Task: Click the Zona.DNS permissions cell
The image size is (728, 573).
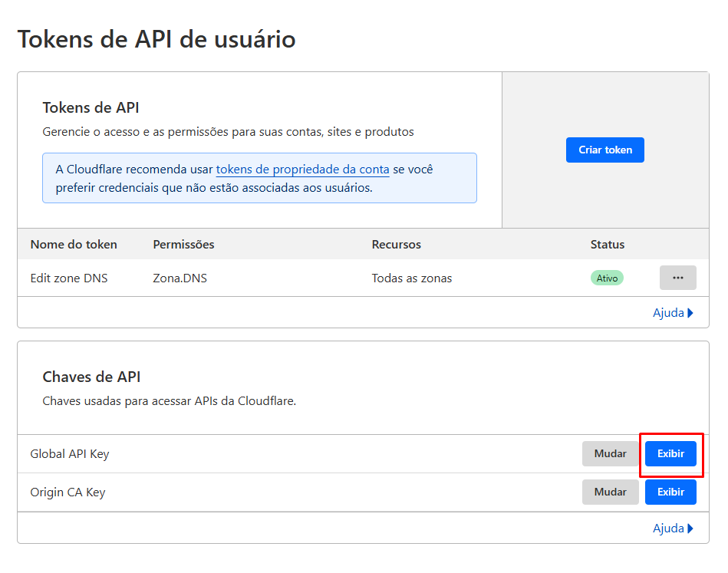Action: pos(180,278)
